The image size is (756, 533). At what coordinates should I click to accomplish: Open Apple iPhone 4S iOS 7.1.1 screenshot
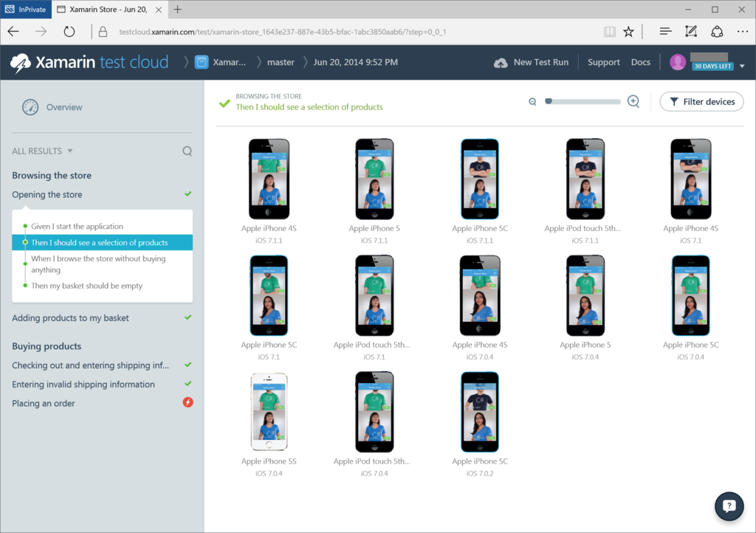269,179
